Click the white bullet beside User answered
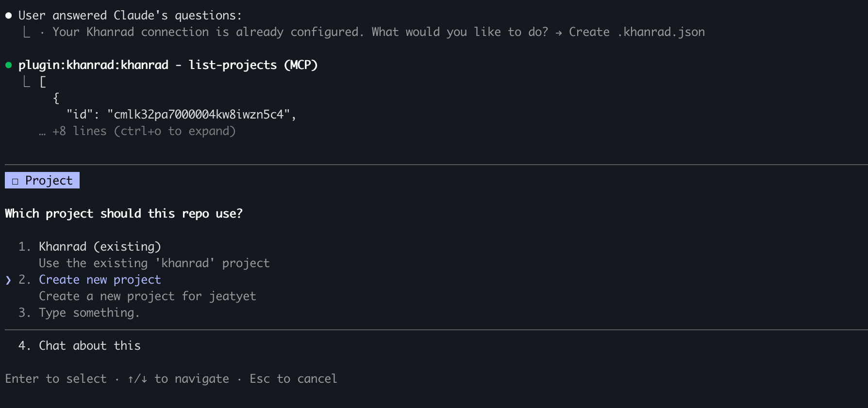868x408 pixels. (x=8, y=16)
